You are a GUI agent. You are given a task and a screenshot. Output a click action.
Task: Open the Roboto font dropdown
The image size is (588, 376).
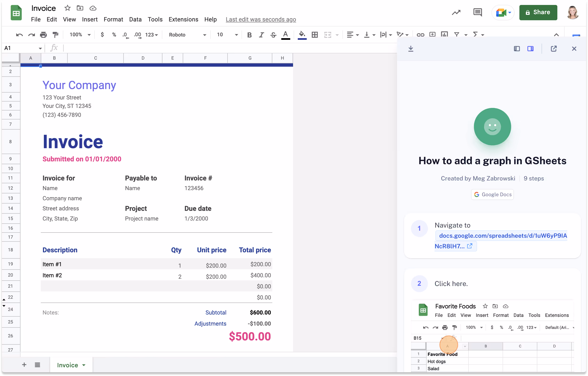pyautogui.click(x=187, y=35)
